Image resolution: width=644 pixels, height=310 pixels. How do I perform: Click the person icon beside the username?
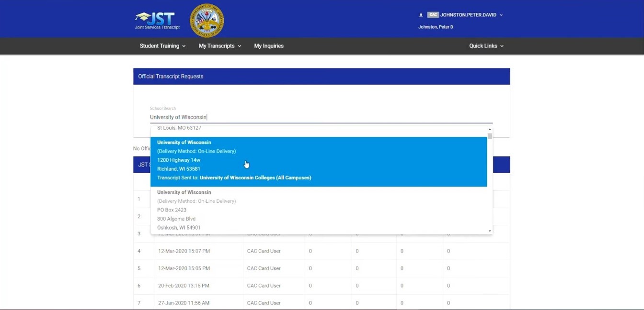click(421, 14)
